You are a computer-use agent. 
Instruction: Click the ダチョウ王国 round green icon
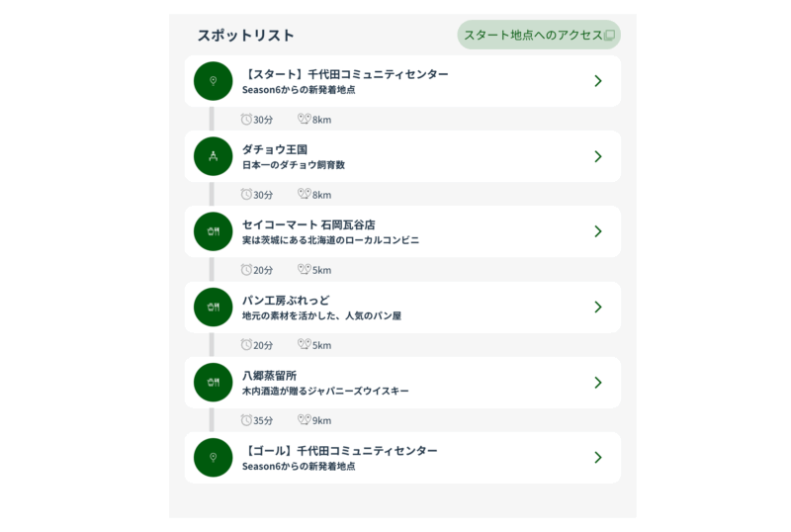tap(213, 156)
